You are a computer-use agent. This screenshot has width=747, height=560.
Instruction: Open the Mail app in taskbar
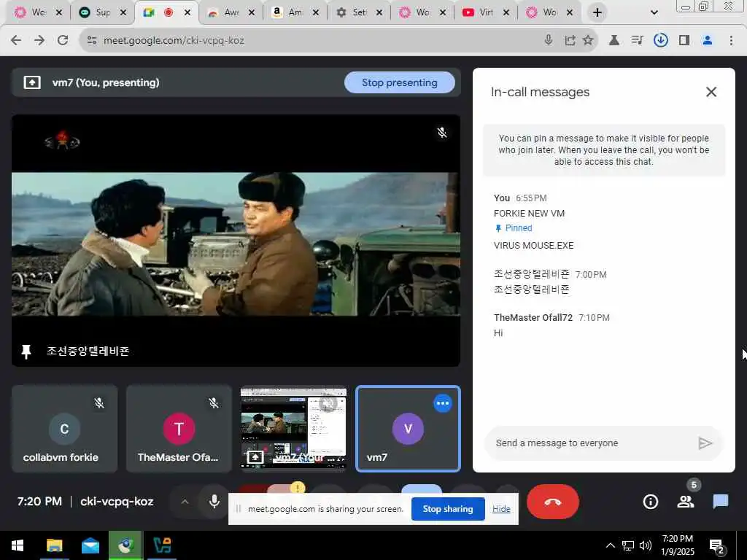click(x=90, y=545)
